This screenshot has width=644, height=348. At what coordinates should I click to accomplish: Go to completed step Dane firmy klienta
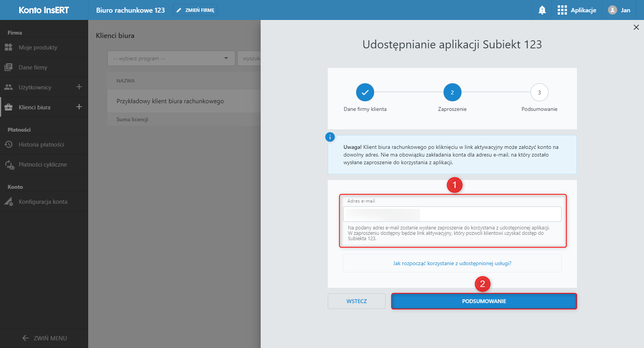[365, 92]
